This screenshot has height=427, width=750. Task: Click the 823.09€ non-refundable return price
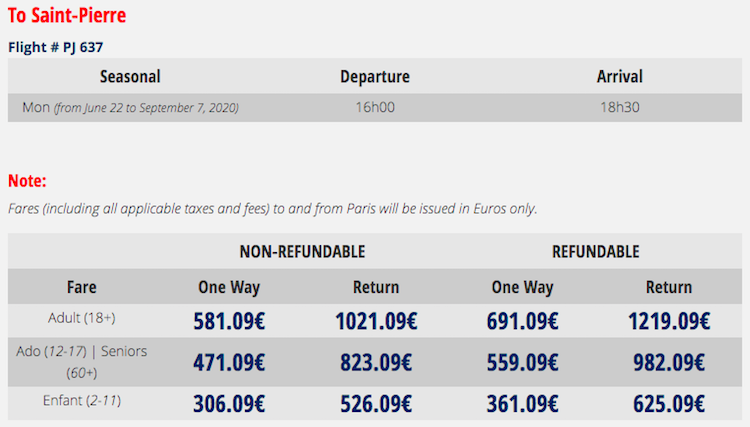click(376, 363)
